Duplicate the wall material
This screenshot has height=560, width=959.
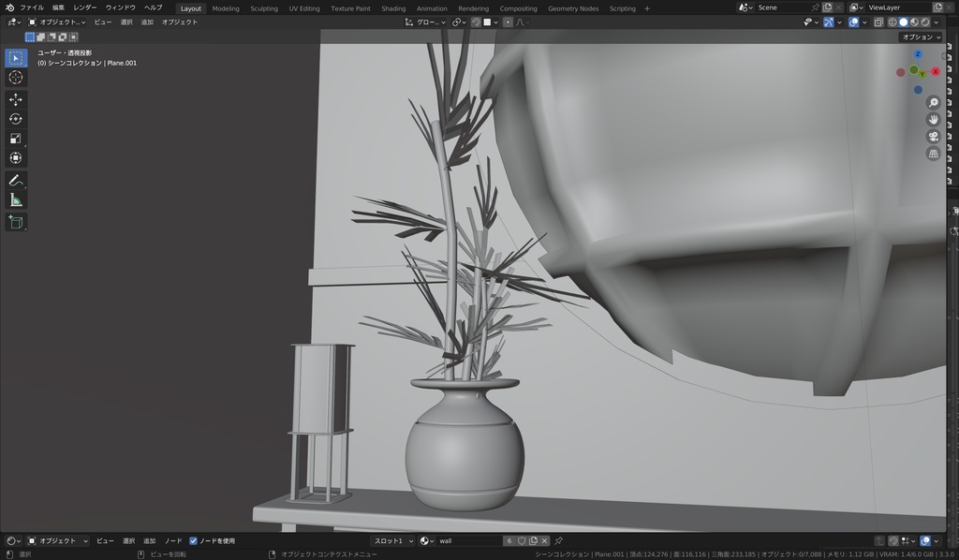coord(533,541)
